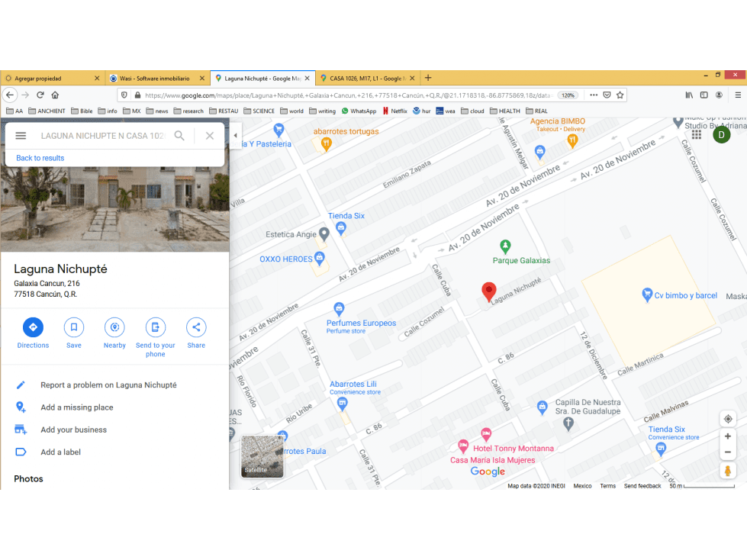
Task: Click the search magnifier in Maps
Action: [x=179, y=136]
